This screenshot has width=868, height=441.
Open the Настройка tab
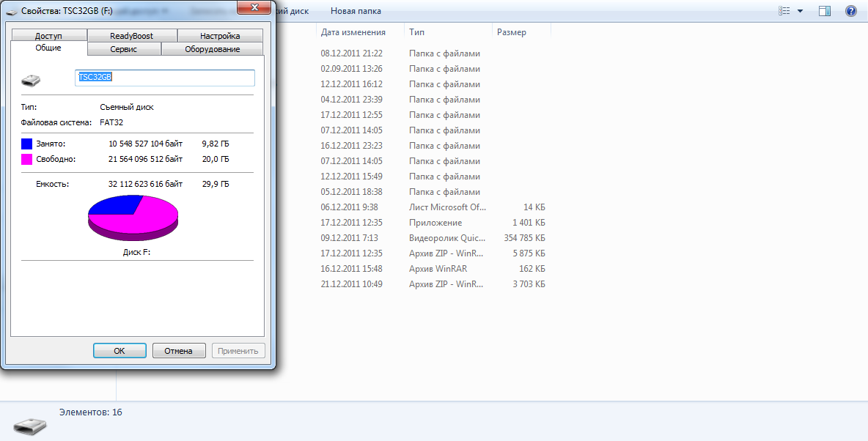220,35
